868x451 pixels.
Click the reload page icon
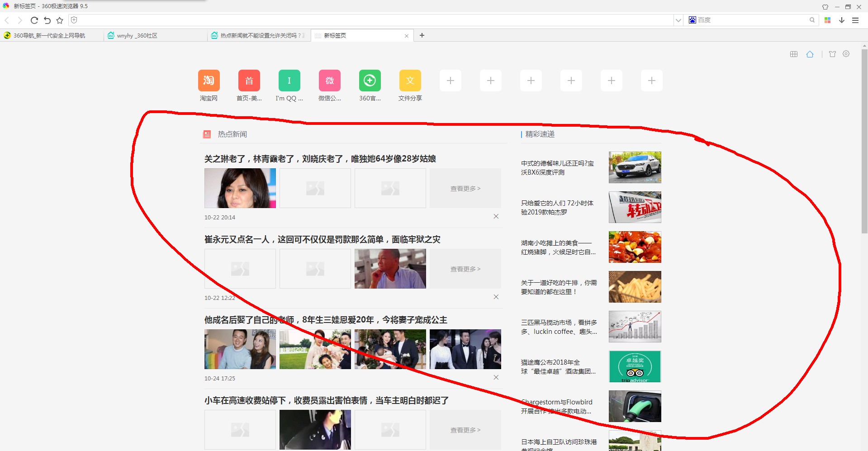[34, 20]
